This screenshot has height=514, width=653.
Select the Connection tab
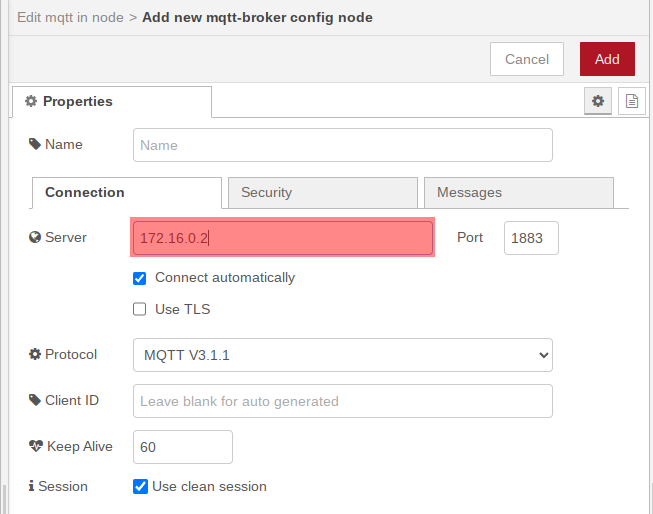point(126,193)
